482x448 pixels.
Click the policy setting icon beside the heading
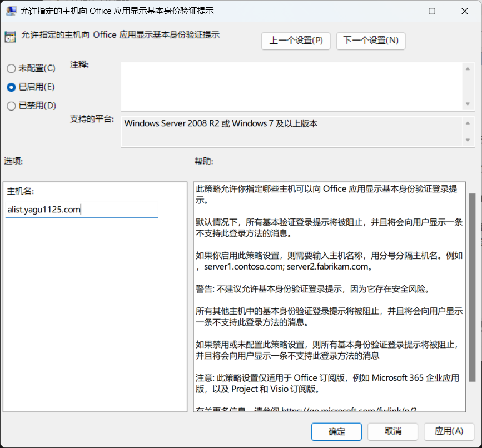click(10, 37)
